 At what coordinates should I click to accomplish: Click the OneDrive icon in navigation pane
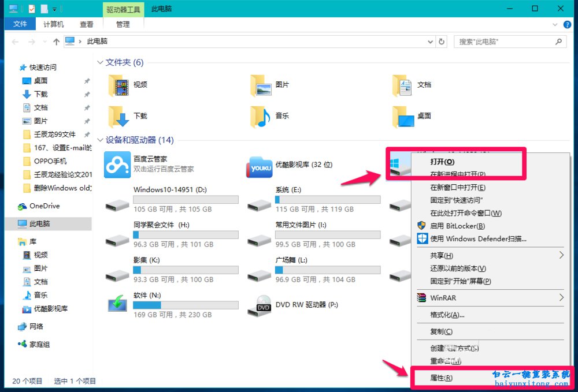tap(21, 206)
